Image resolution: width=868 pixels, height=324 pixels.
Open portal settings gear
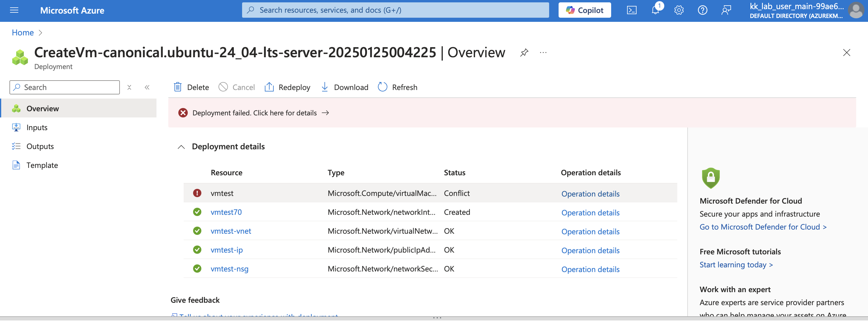click(679, 10)
